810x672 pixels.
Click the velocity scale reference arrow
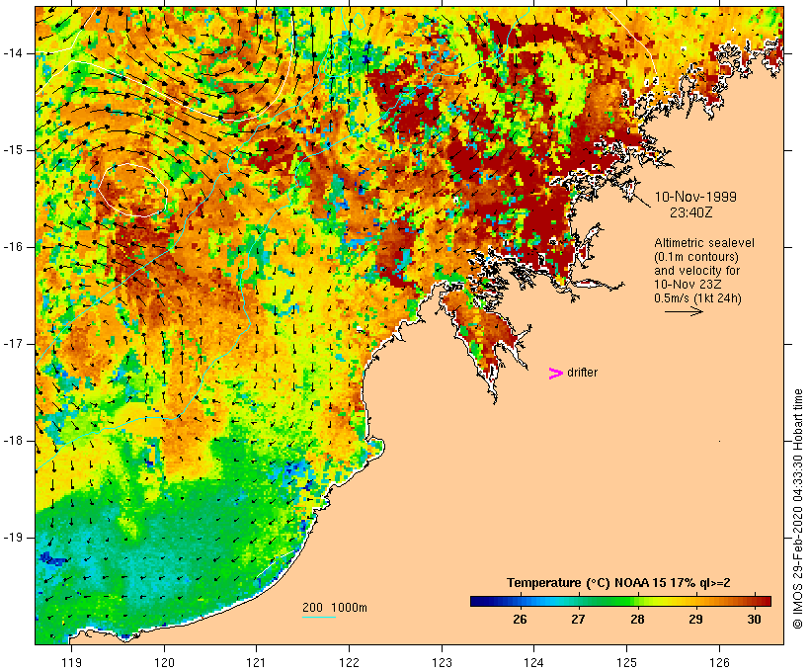pos(684,311)
